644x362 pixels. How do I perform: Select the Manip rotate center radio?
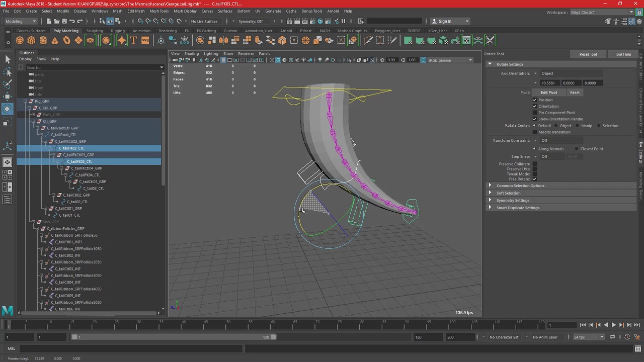coord(577,126)
